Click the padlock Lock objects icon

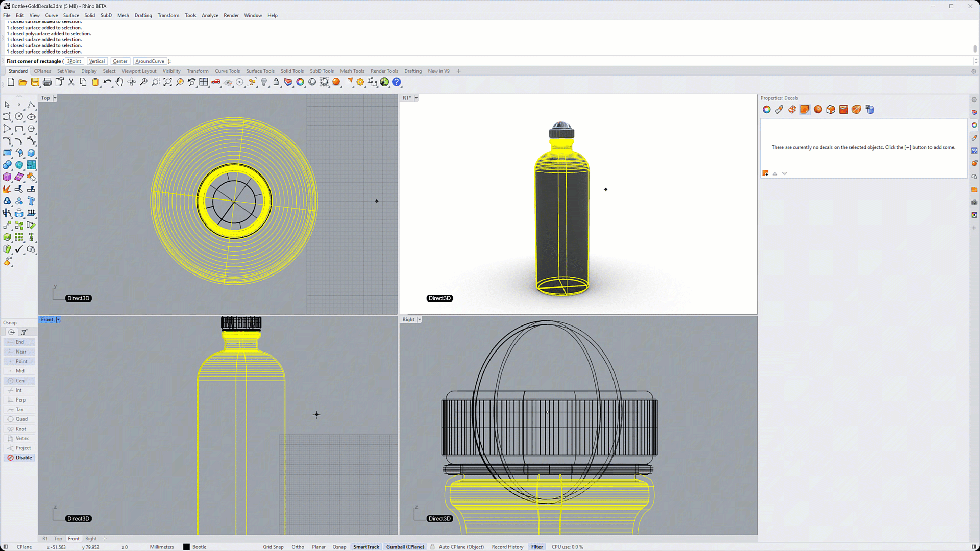[x=276, y=82]
